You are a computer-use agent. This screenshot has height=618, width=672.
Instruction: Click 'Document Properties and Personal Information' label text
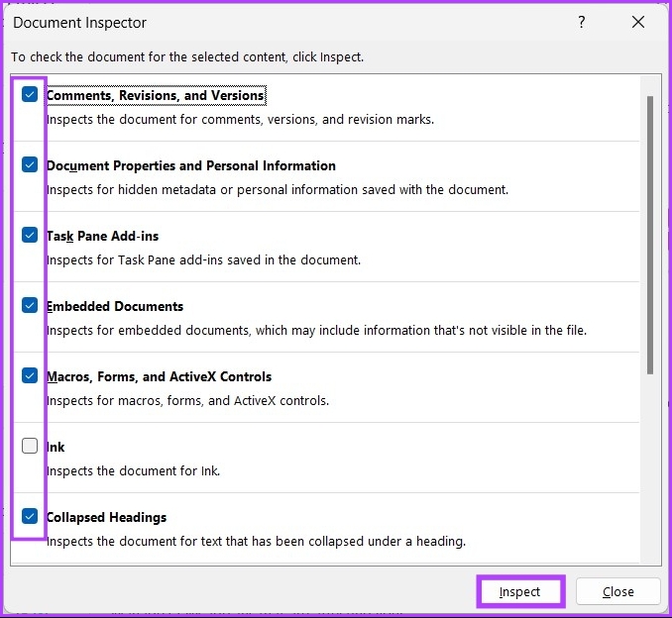190,166
